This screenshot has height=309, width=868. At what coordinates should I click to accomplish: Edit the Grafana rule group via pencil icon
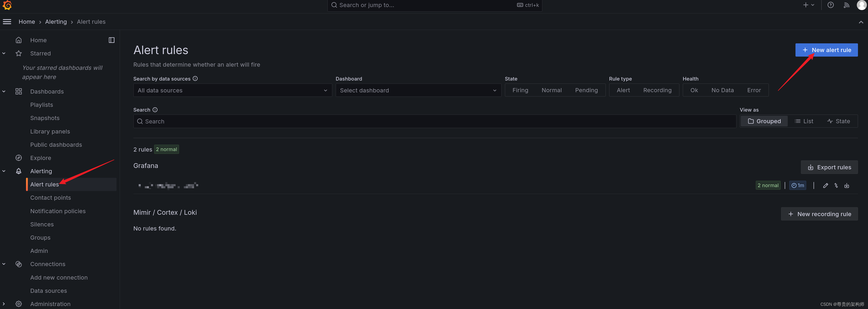826,185
